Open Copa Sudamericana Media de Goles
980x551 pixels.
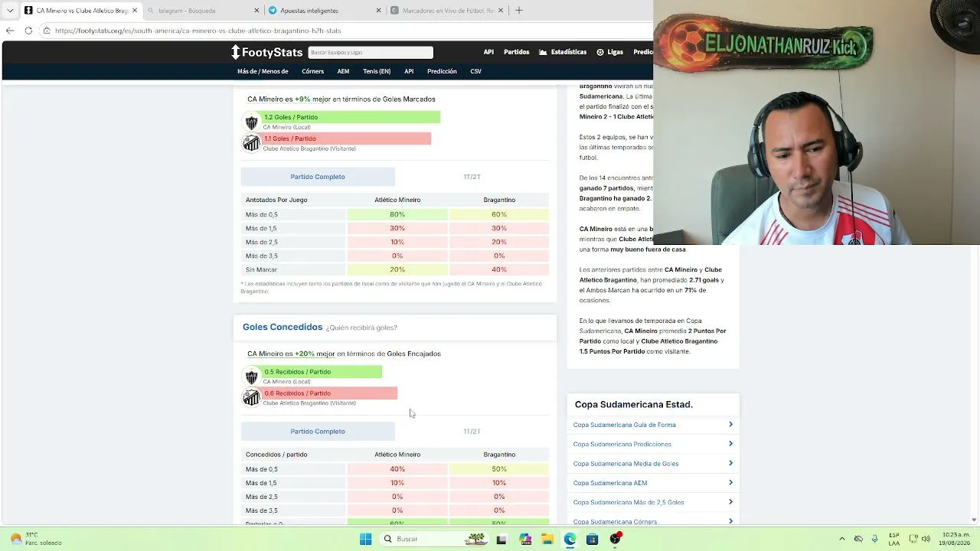626,464
